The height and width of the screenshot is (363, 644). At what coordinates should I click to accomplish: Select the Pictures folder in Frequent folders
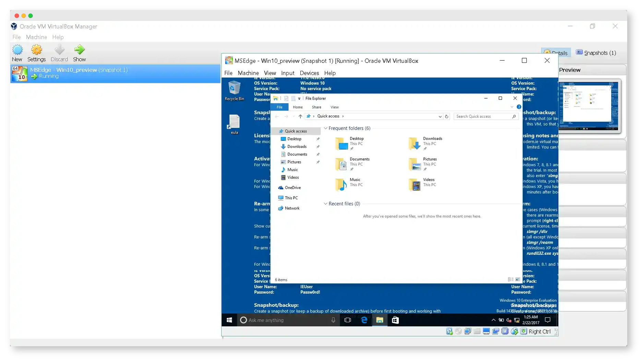point(423,164)
